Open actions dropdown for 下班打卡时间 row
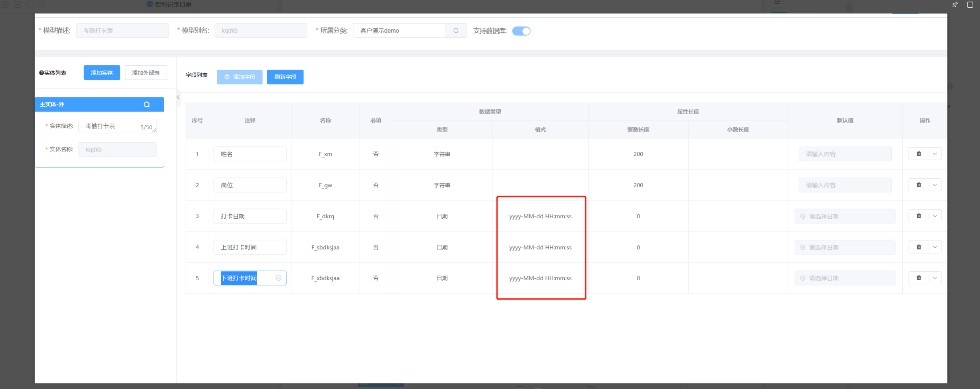Screen dimensions: 980x389 click(x=935, y=278)
